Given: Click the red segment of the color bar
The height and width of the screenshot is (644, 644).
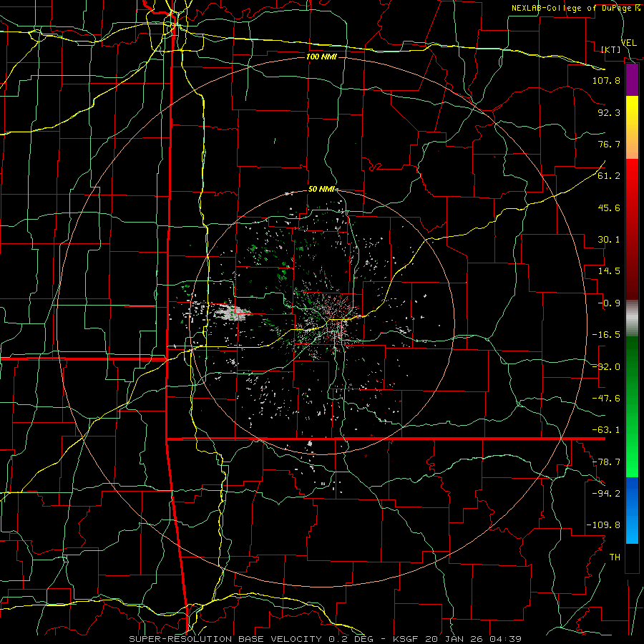Looking at the screenshot, I should click(x=632, y=229).
